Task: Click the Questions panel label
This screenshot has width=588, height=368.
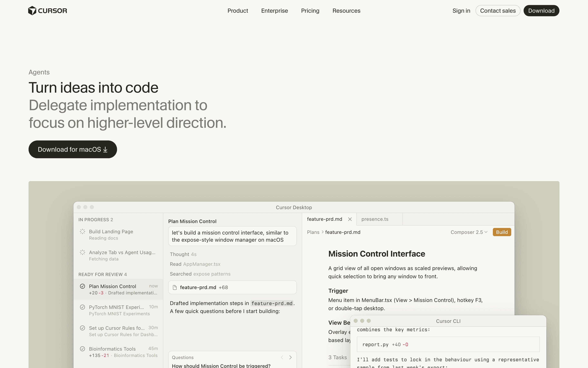Action: tap(183, 357)
